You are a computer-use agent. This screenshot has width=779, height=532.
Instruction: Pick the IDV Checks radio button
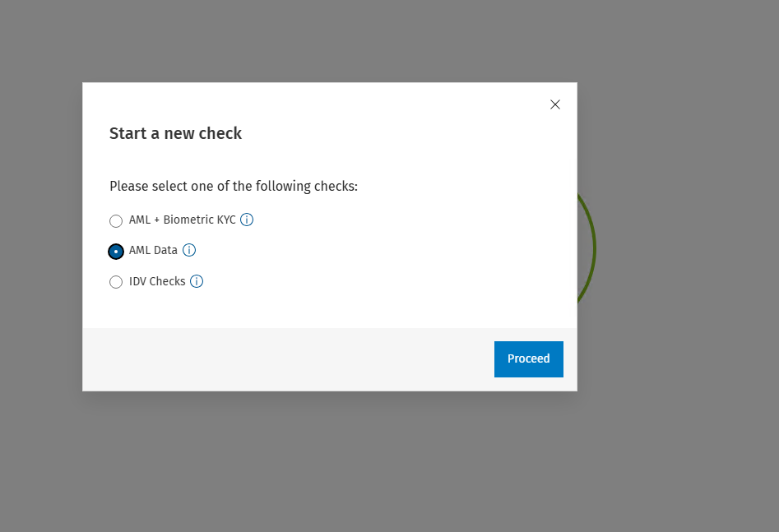(x=116, y=282)
